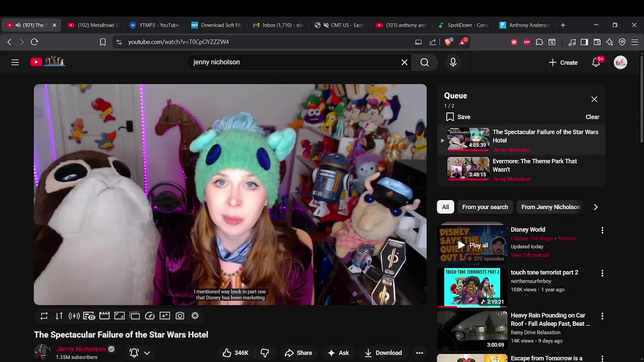This screenshot has width=644, height=362.
Task: Click the music note playlist toolbar icon
Action: pyautogui.click(x=572, y=42)
